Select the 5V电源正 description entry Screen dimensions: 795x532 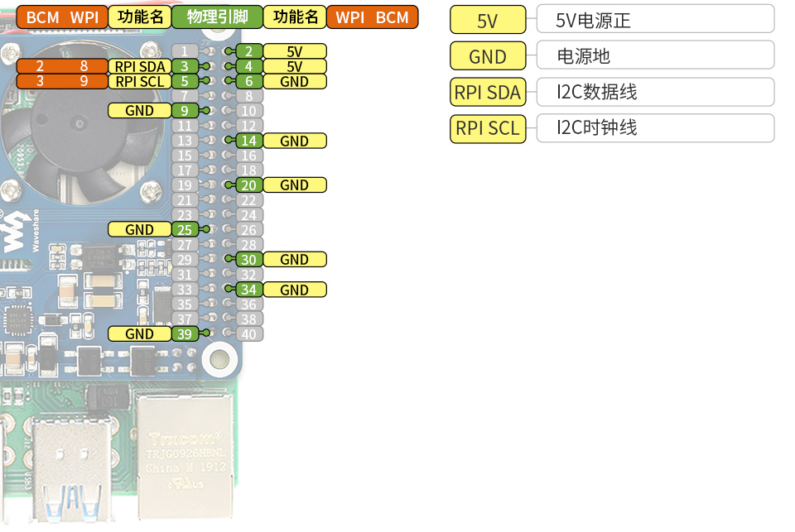pos(654,20)
